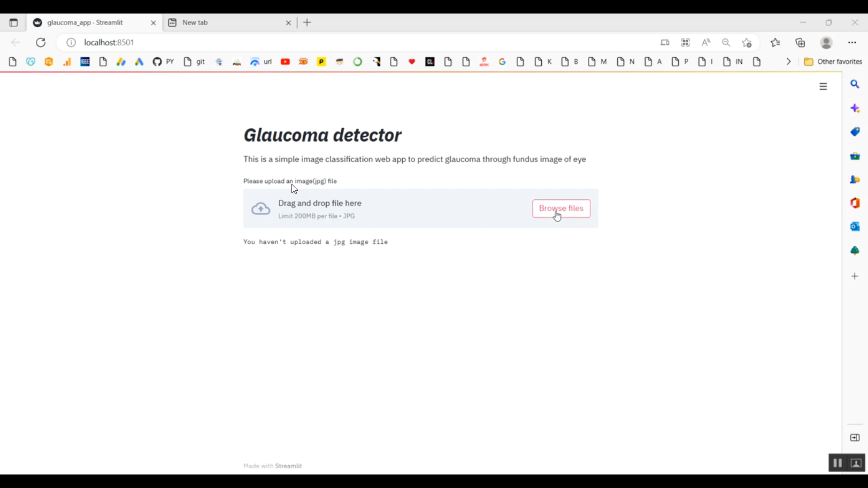Open the sidebar Tools briefcase icon
This screenshot has width=868, height=488.
855,156
